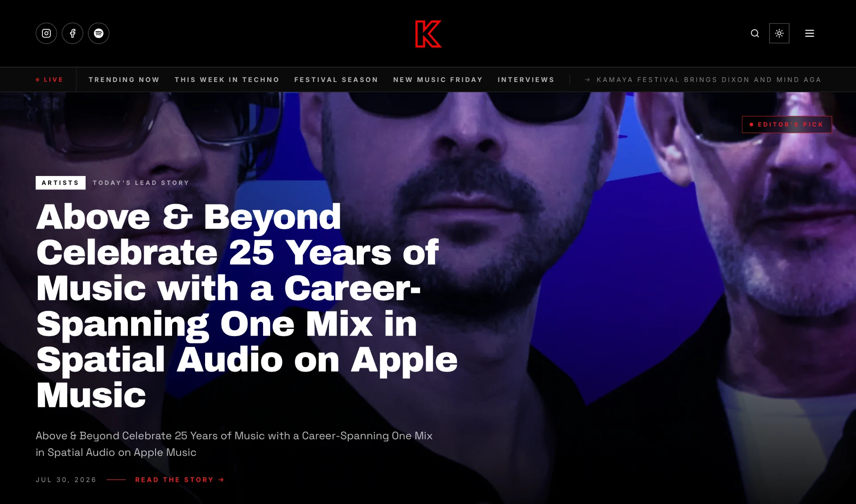
Task: Open the hamburger menu
Action: 810,33
